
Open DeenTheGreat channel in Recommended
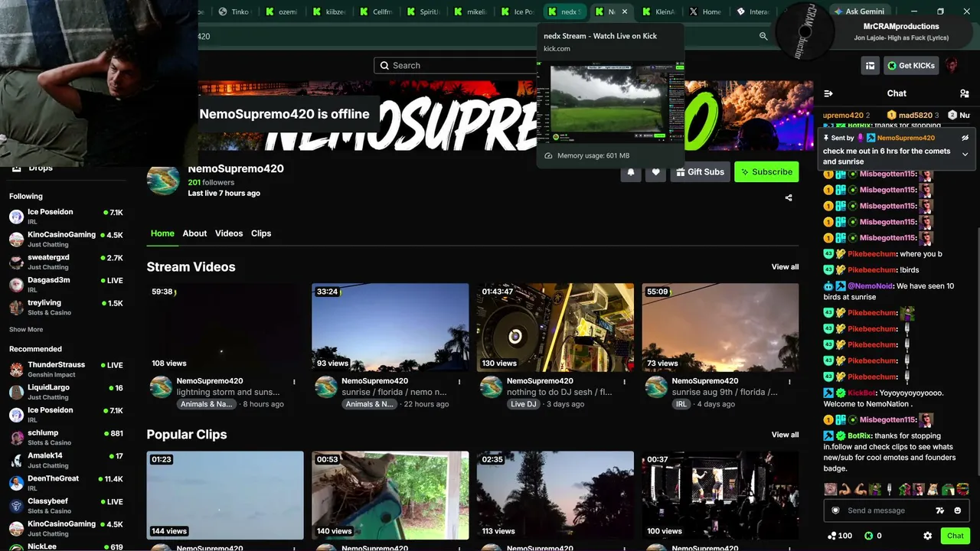pos(66,484)
